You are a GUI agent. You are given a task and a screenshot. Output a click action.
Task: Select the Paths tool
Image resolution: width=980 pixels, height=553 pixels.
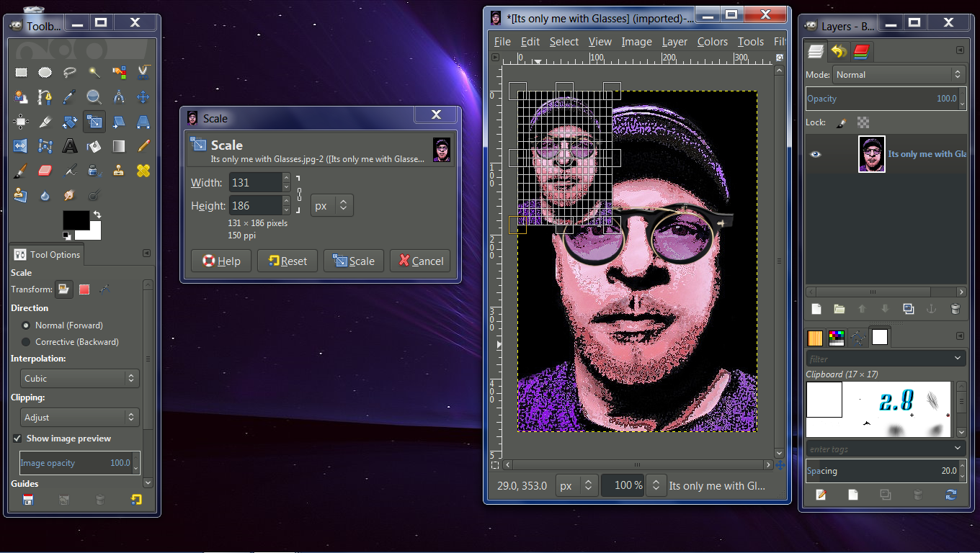point(45,96)
